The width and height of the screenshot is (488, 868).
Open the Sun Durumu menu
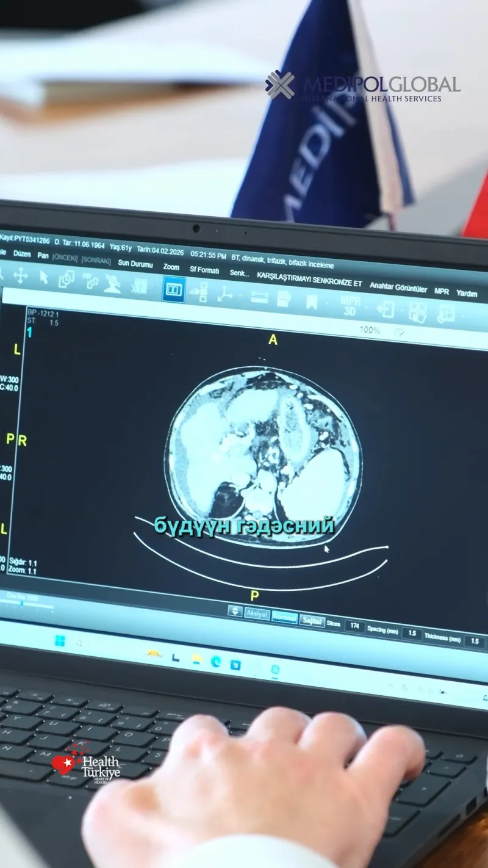coord(135,264)
